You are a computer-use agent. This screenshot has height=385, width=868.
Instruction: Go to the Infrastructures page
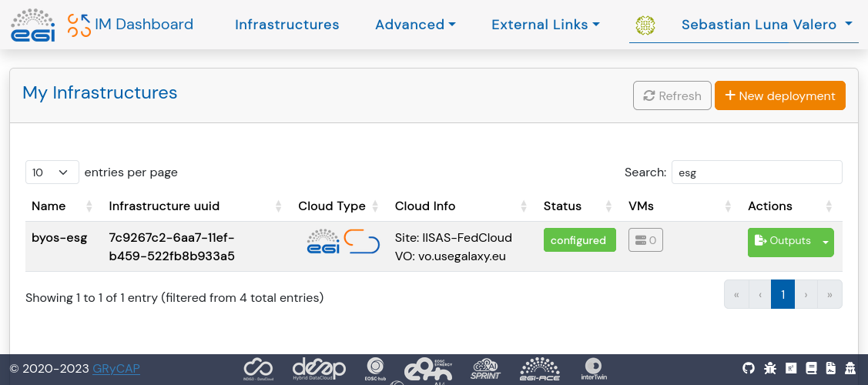[287, 25]
